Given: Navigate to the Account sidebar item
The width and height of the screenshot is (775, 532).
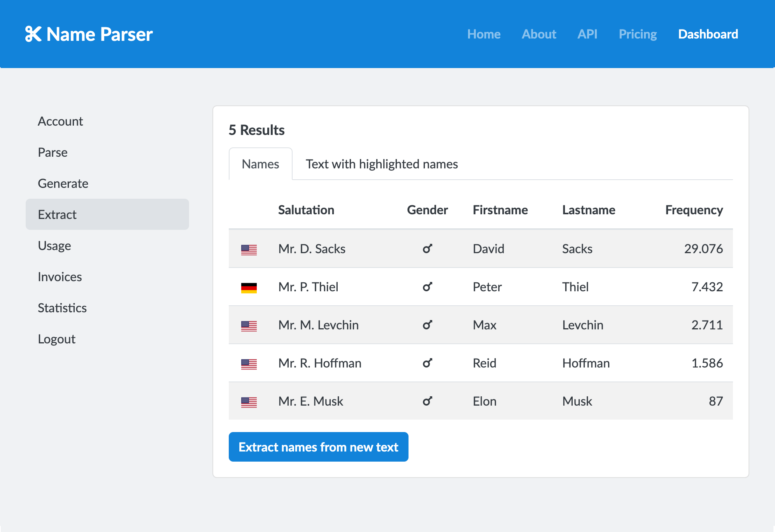Looking at the screenshot, I should (61, 121).
